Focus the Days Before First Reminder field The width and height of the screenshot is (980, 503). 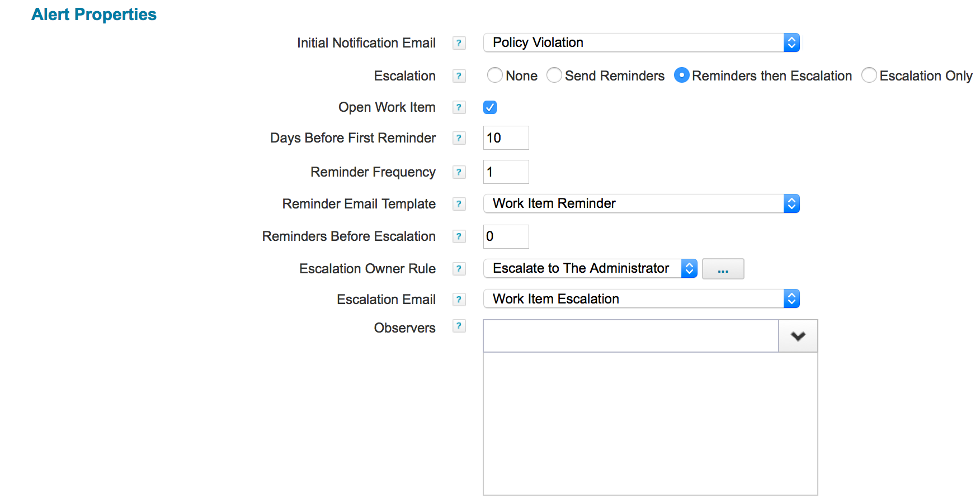tap(506, 138)
